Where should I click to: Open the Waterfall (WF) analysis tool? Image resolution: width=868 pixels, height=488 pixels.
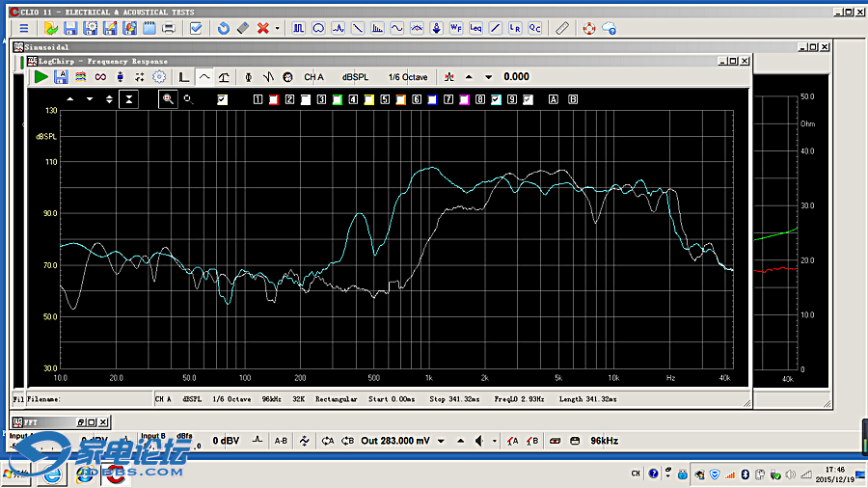(x=456, y=28)
